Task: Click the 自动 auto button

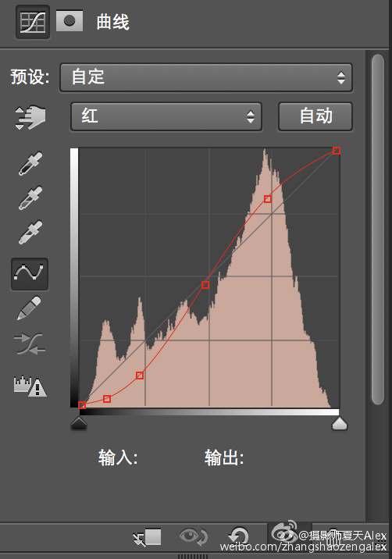Action: coord(315,116)
